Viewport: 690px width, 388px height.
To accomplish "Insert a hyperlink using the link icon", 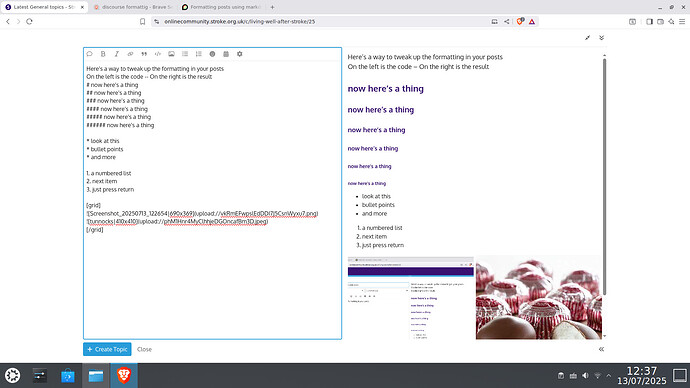I will click(x=130, y=54).
